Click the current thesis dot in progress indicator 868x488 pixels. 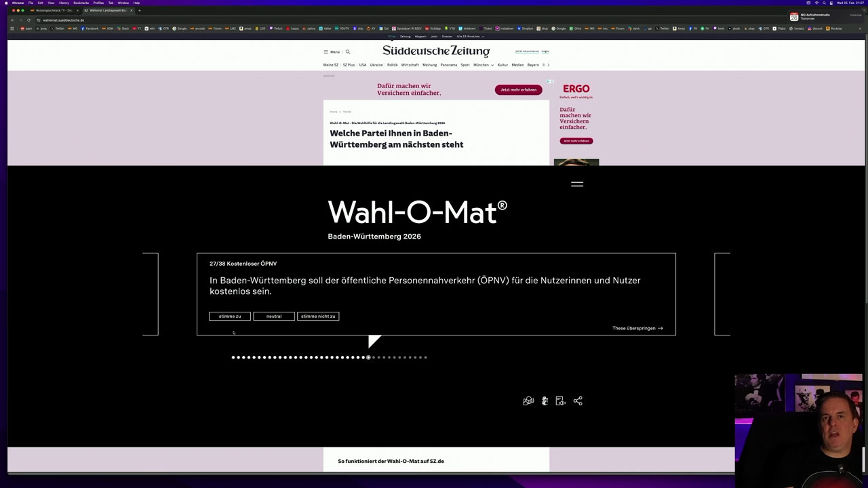pos(368,357)
